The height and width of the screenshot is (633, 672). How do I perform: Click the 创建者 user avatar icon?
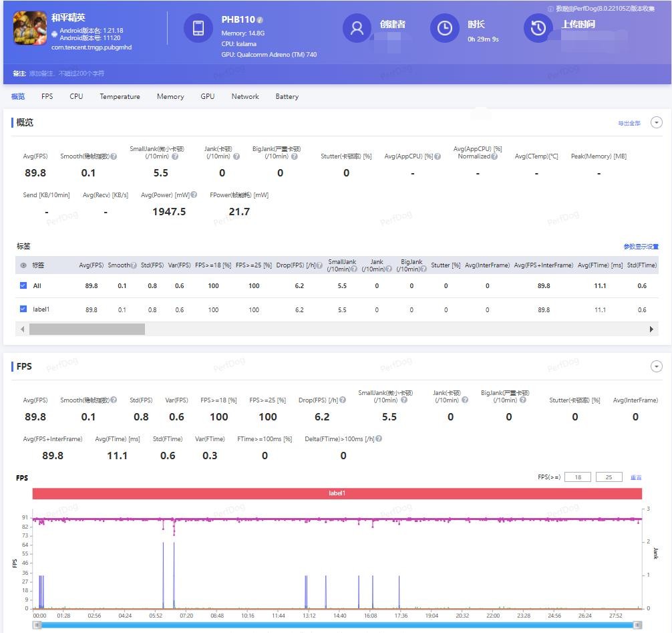point(357,28)
